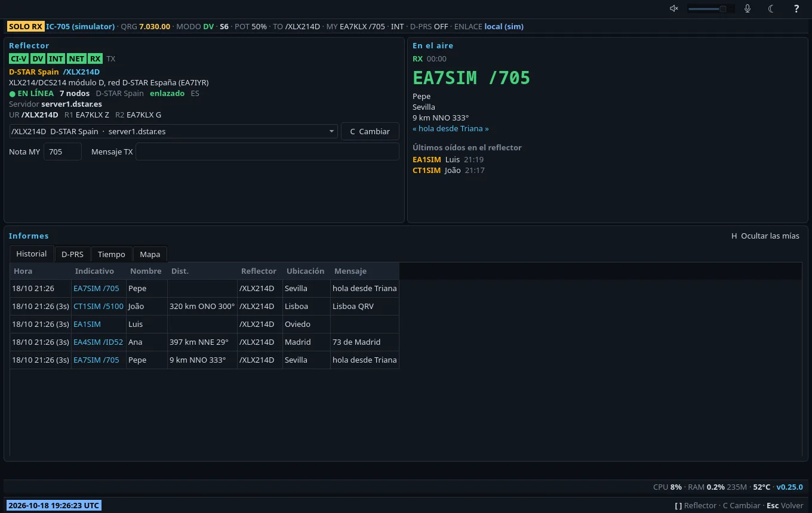
Task: Click the IC-705 (simulator) label
Action: click(x=80, y=26)
